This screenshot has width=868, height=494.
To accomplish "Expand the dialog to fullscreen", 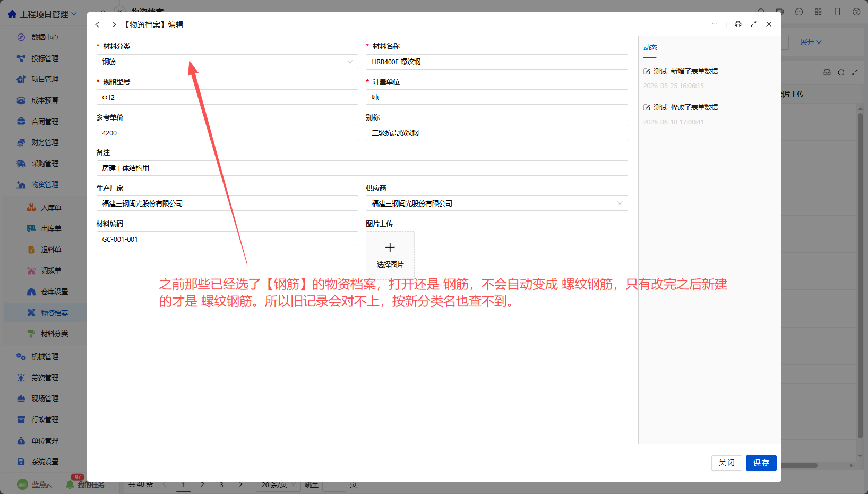I will click(x=753, y=24).
